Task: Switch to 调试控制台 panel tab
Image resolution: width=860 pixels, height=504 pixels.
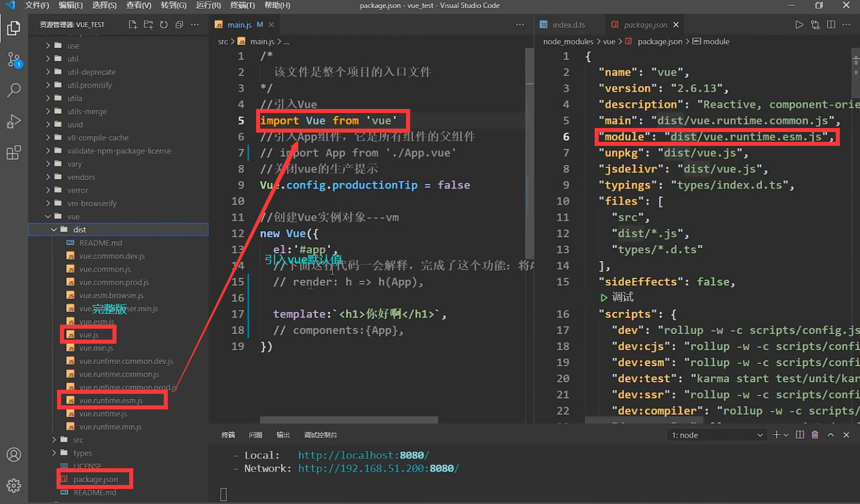Action: (321, 435)
